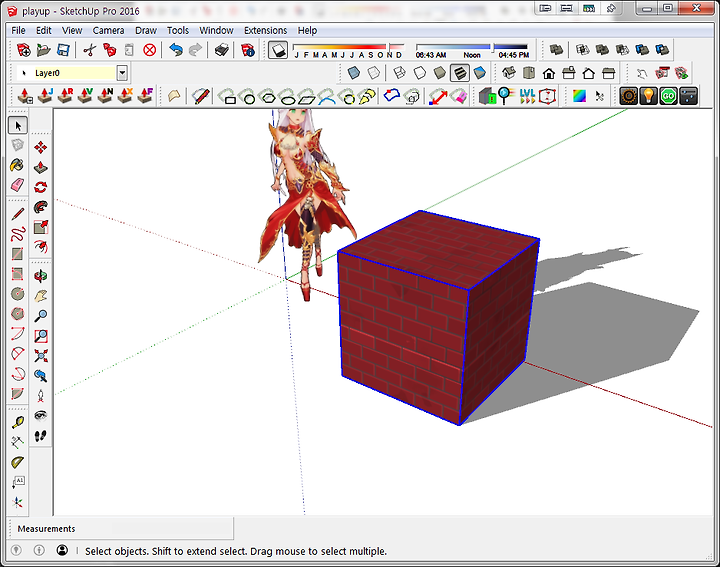Activate the Pan hand tool
The height and width of the screenshot is (567, 720).
click(41, 296)
